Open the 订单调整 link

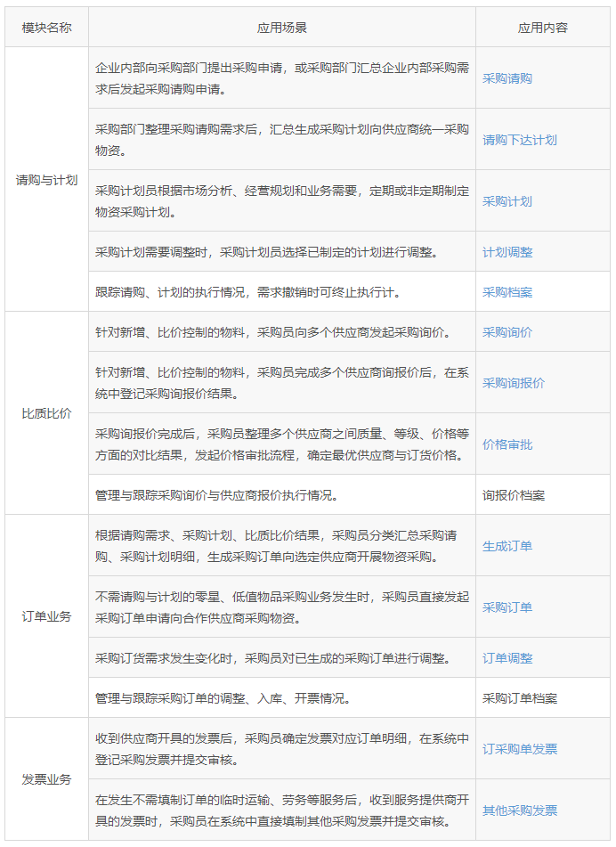pos(507,658)
